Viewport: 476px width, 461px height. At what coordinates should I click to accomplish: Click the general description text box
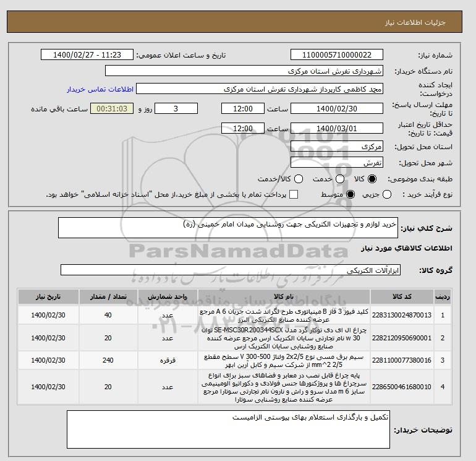(228, 228)
